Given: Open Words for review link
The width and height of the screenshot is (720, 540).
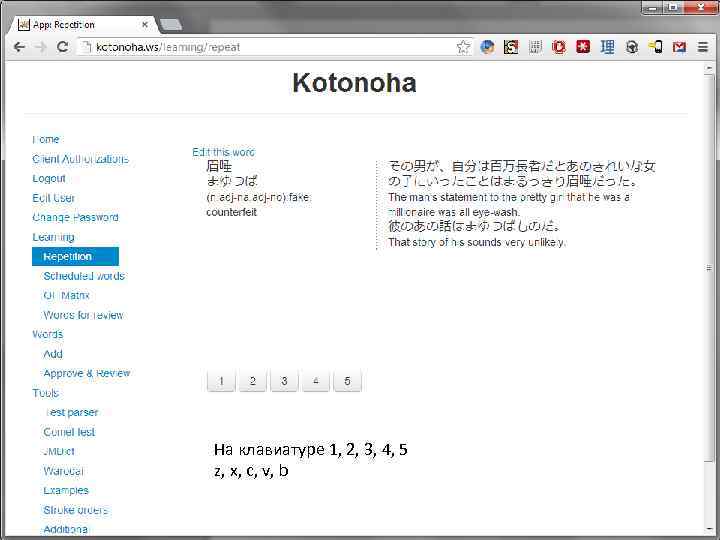Looking at the screenshot, I should (83, 315).
